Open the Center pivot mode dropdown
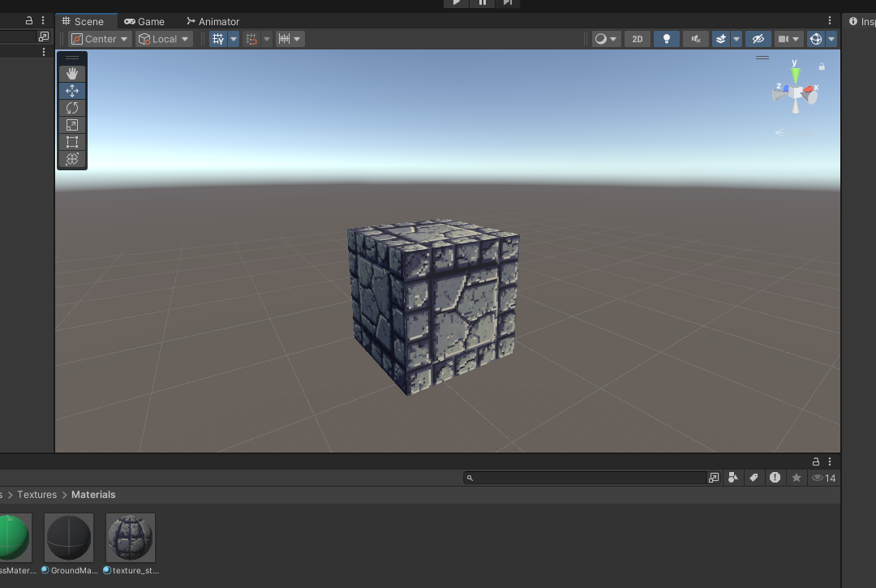 point(101,39)
